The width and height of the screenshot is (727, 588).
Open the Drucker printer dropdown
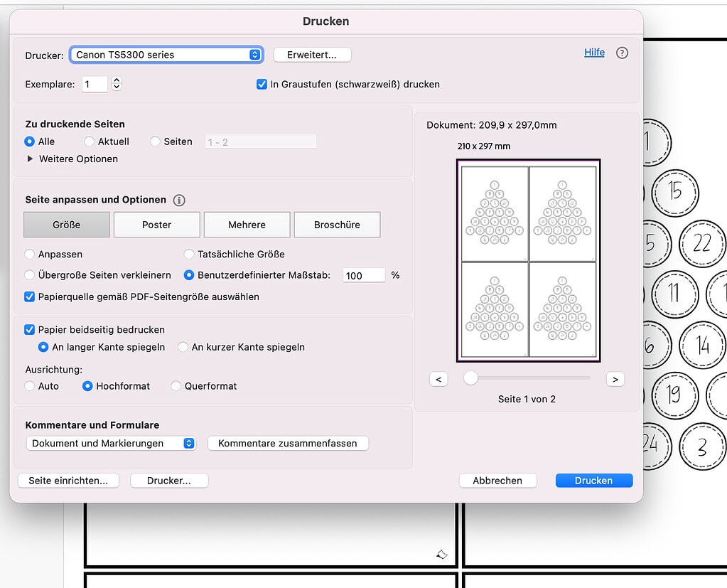(x=167, y=55)
